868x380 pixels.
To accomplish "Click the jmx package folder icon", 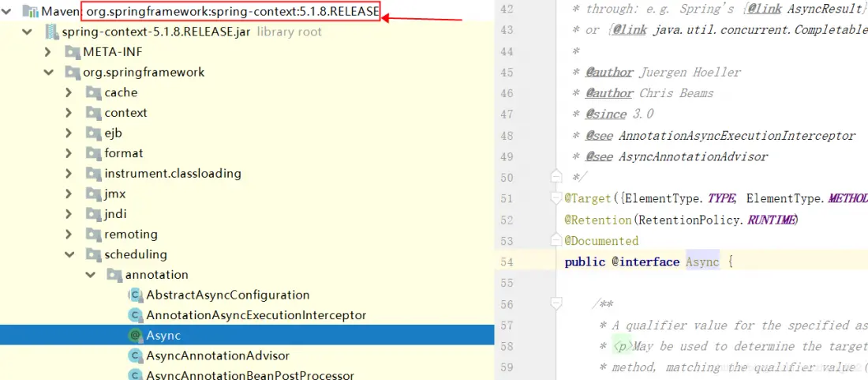I will coord(94,194).
